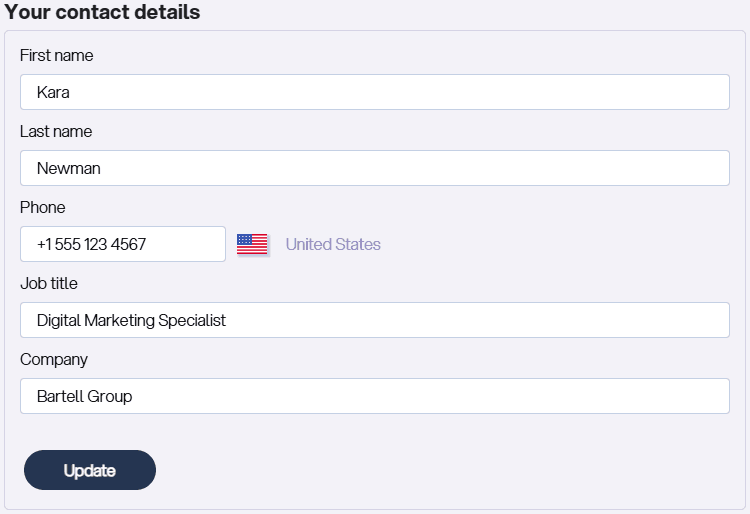Click the "Digital Marketing Specialist" text

(x=131, y=320)
